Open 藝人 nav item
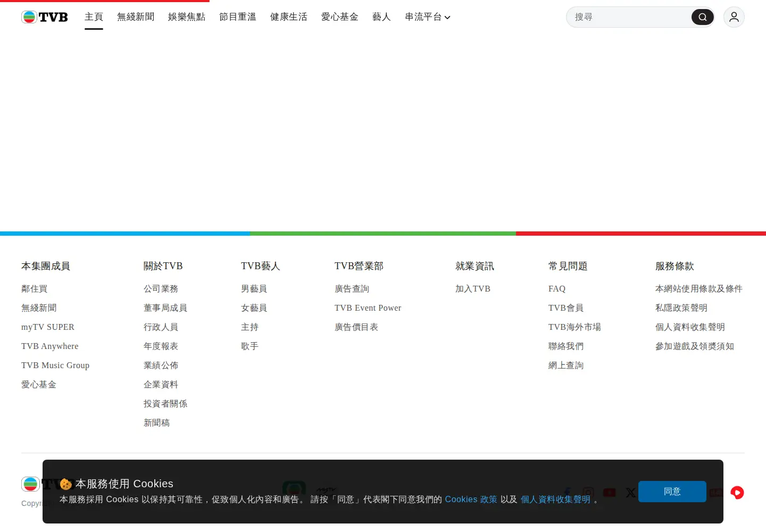Image resolution: width=766 pixels, height=532 pixels. (x=381, y=17)
